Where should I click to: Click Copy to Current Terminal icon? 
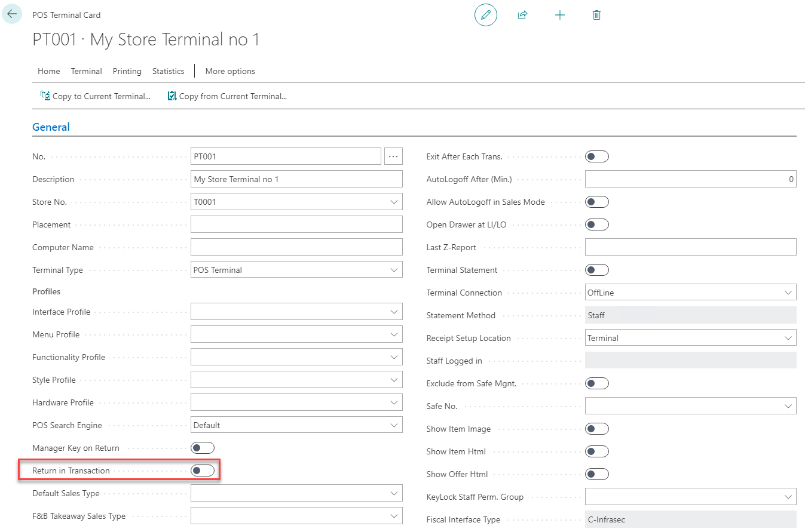(45, 96)
